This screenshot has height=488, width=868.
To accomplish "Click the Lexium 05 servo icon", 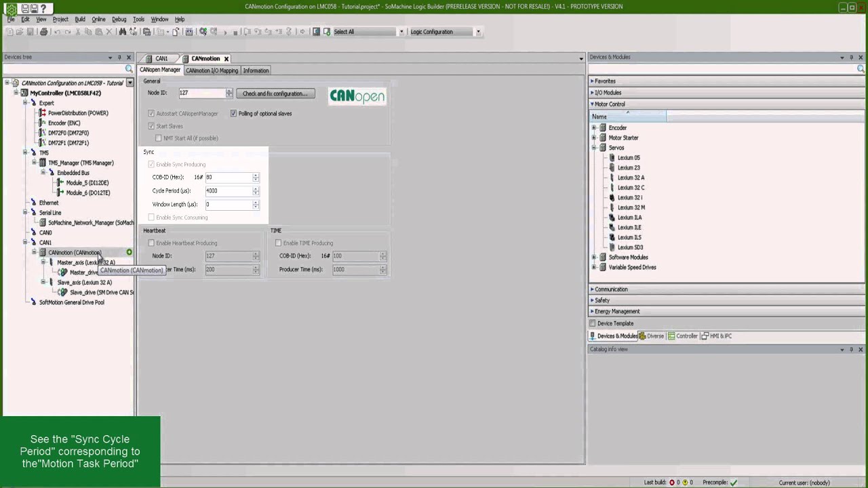I will click(x=612, y=158).
